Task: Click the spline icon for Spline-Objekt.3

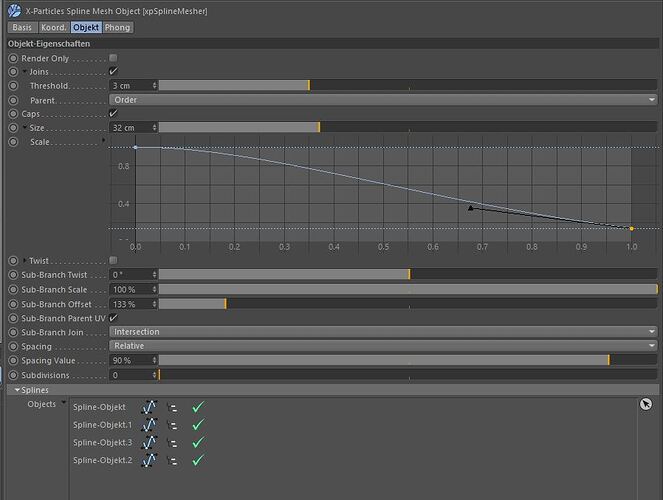Action: point(149,443)
